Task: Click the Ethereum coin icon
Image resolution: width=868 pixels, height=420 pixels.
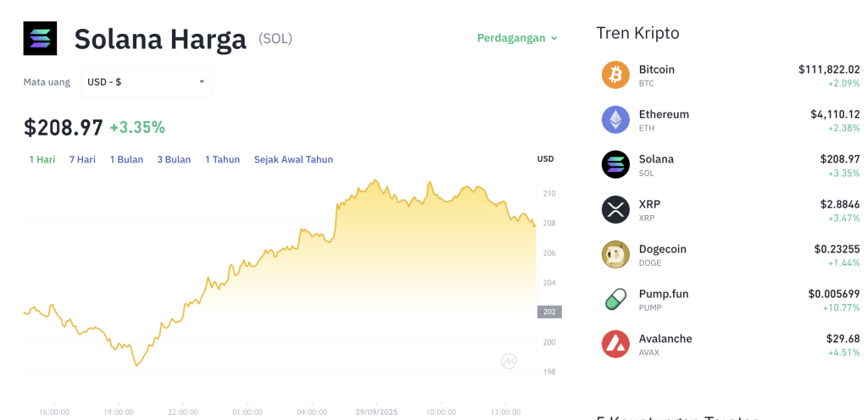Action: point(615,119)
